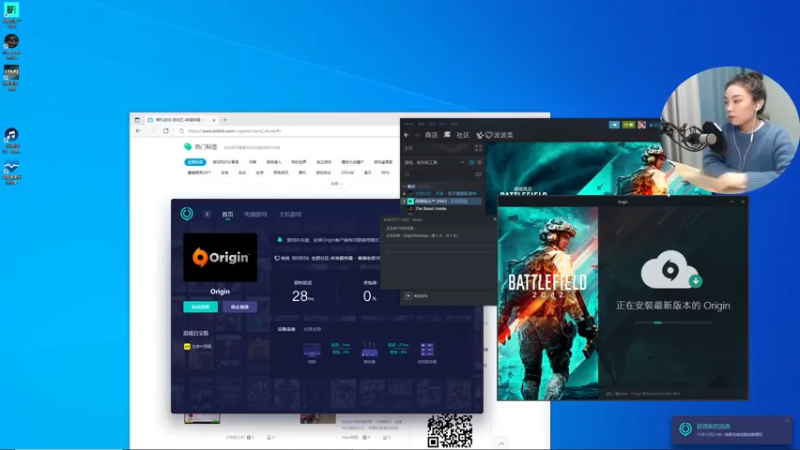Switch to the 电脑游戏 tab in accelerator
The image size is (800, 450).
[x=256, y=214]
